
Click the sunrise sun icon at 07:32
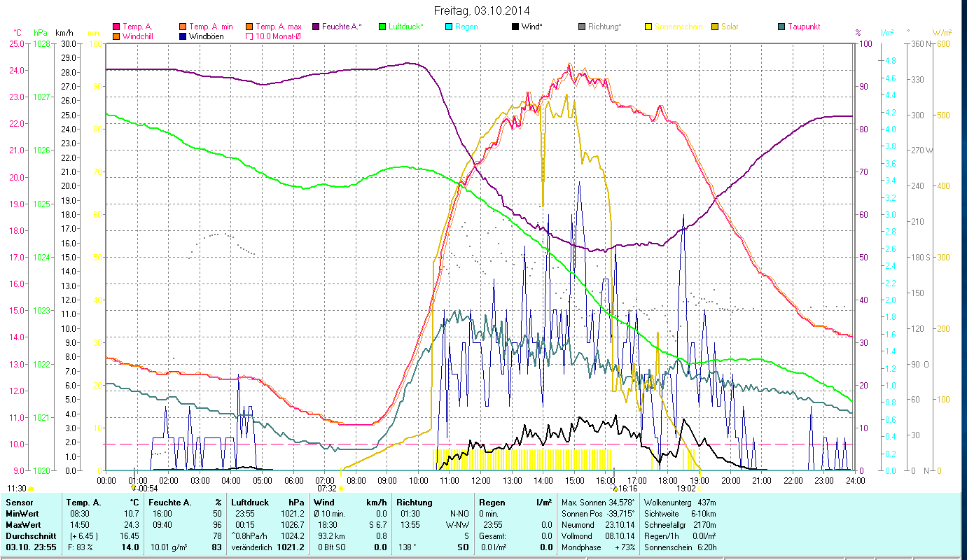(341, 489)
